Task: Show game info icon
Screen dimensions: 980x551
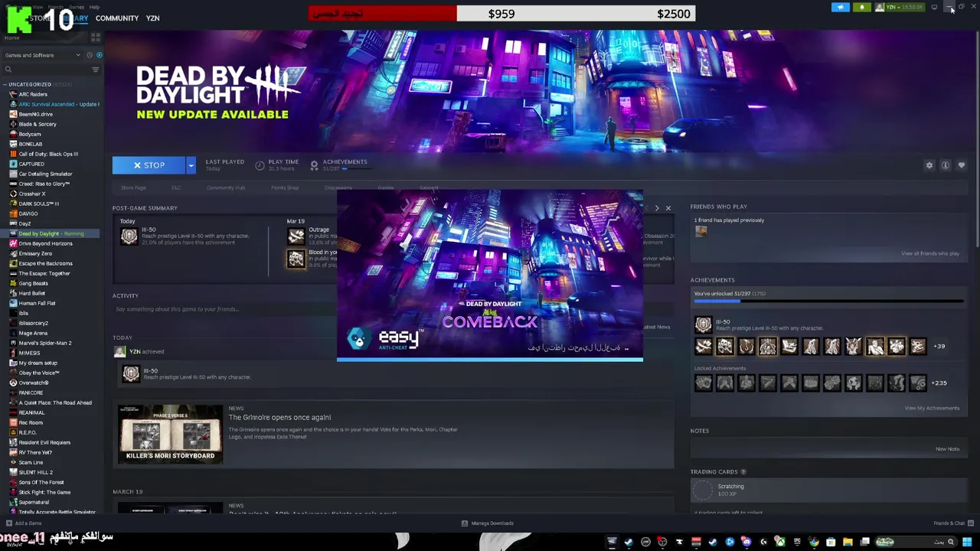Action: (x=946, y=165)
